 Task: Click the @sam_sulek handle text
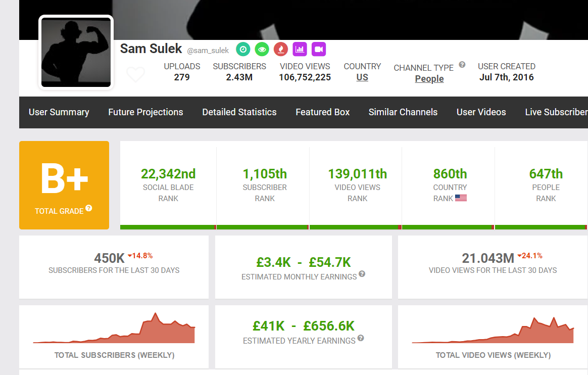(208, 51)
